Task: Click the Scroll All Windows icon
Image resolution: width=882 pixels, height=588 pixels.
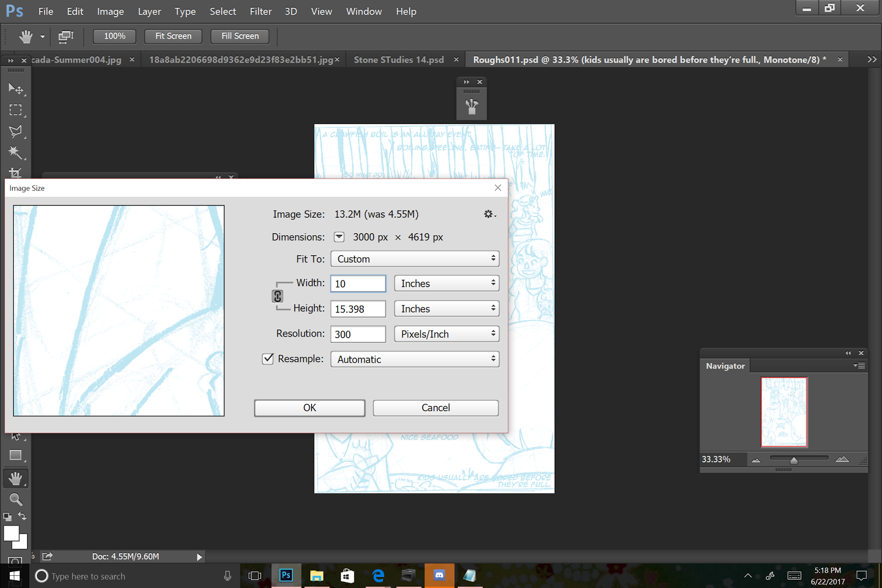Action: [66, 36]
